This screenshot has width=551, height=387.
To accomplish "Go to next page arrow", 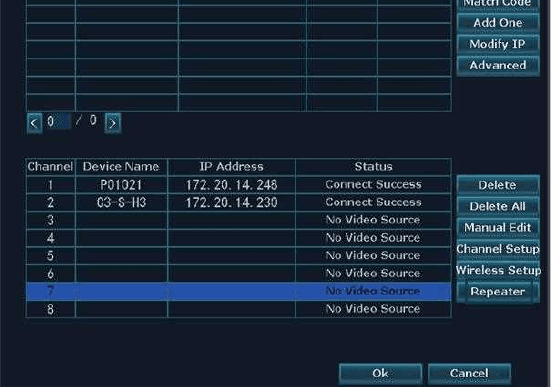I will [113, 123].
